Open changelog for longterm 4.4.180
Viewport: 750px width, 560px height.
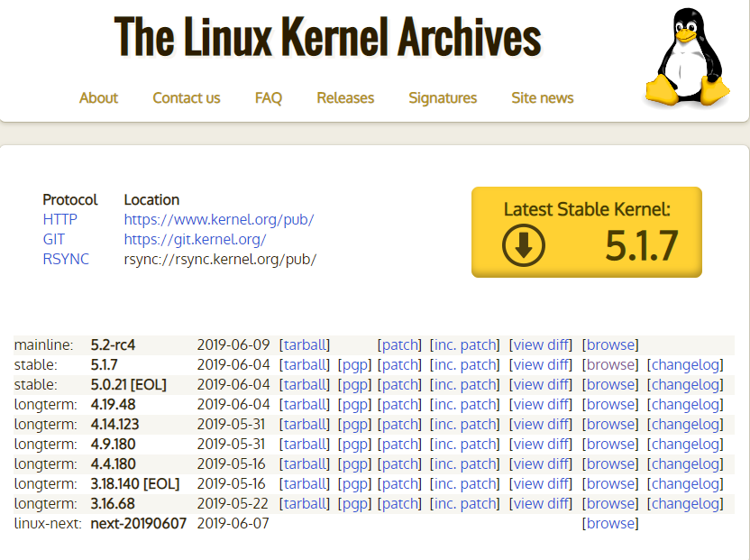(x=685, y=464)
